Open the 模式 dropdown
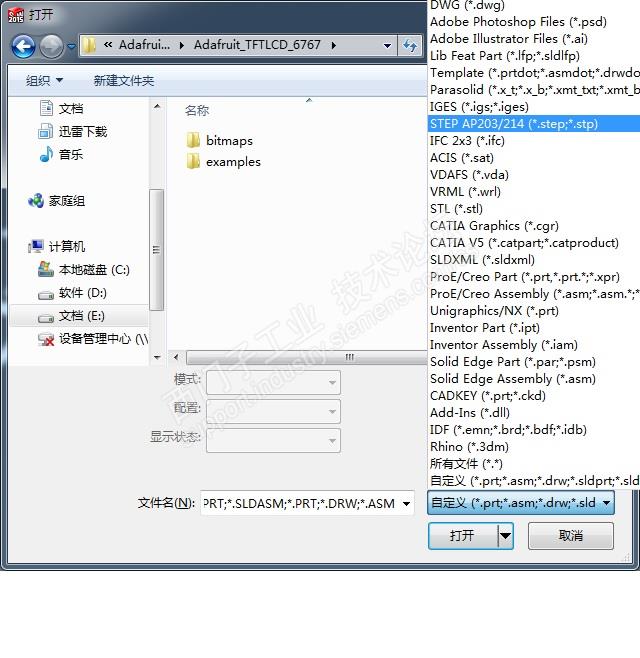Viewport: 640px width, 658px height. point(273,382)
